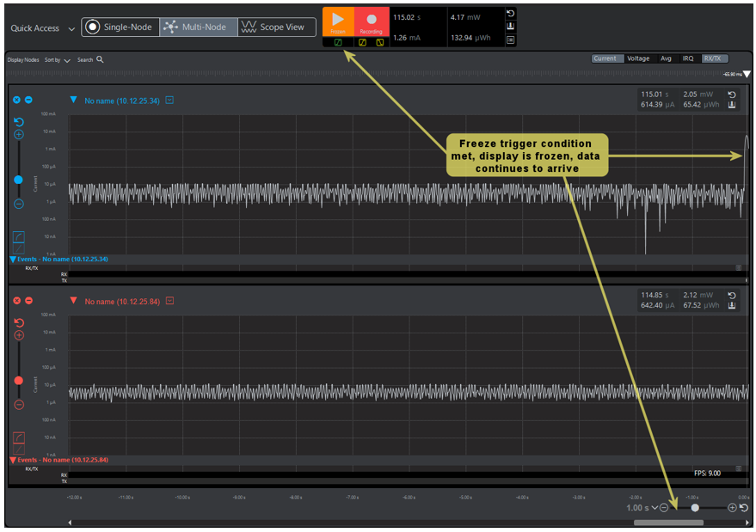The image size is (756, 532).
Task: Click the orange Frozen play button
Action: pyautogui.click(x=338, y=21)
